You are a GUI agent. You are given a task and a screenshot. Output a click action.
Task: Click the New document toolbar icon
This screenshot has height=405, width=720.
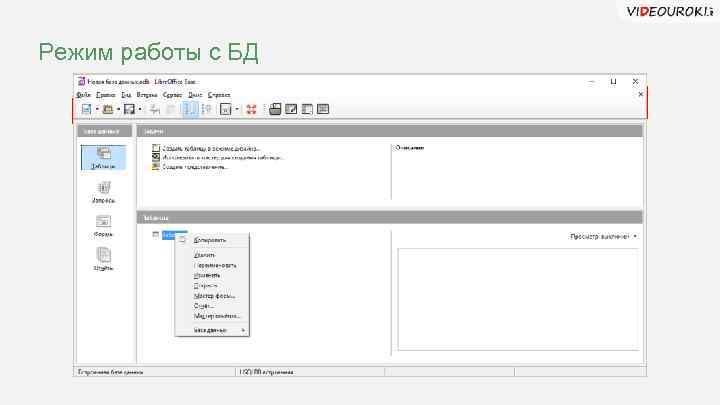pos(86,109)
